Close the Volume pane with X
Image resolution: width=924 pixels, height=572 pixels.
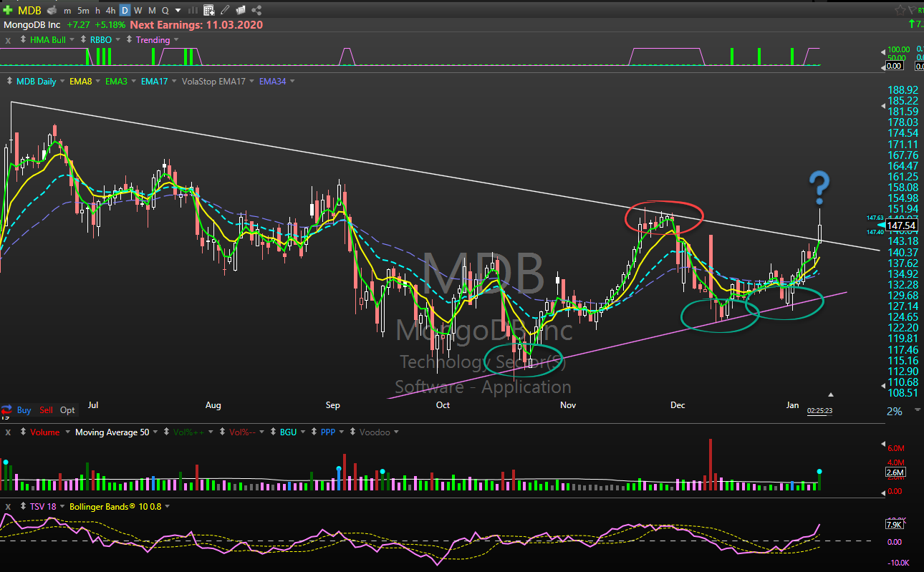click(8, 432)
